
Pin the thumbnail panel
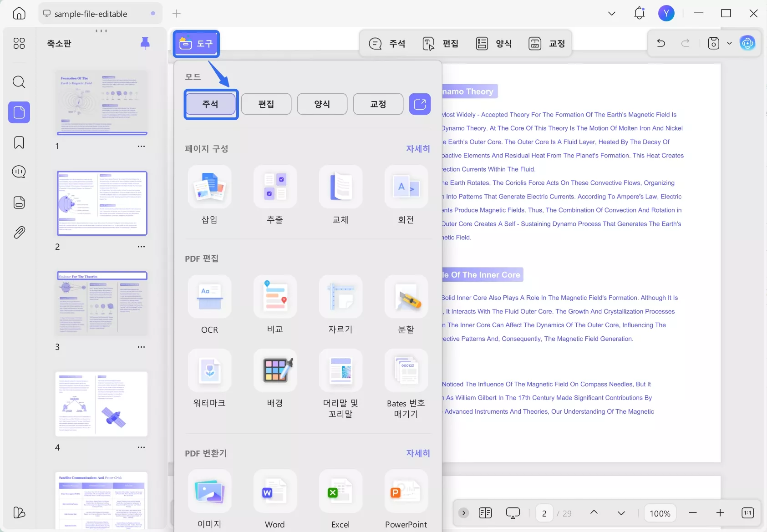click(x=145, y=43)
